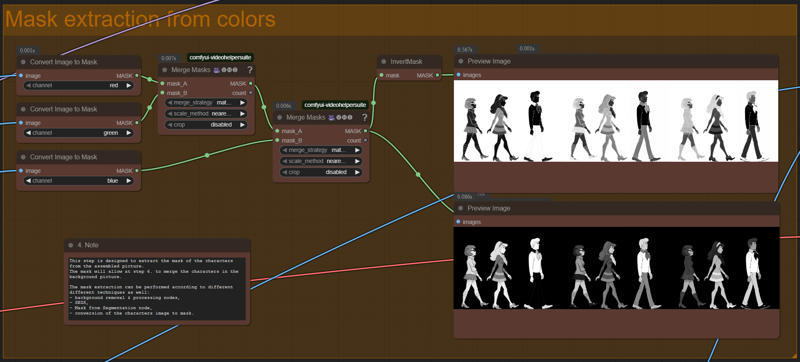
Task: Click mask_A input socket on 0.006s Merge Masks
Action: [277, 131]
